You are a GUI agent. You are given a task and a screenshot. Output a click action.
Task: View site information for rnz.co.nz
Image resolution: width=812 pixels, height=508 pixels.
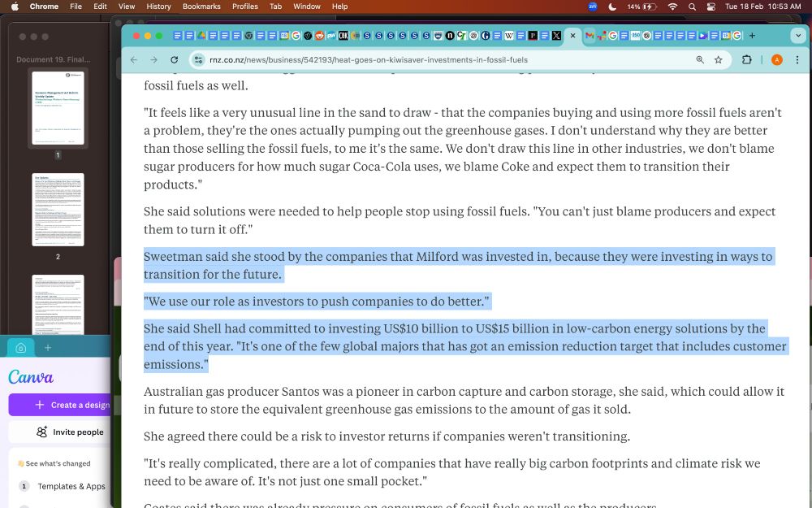[x=198, y=59]
